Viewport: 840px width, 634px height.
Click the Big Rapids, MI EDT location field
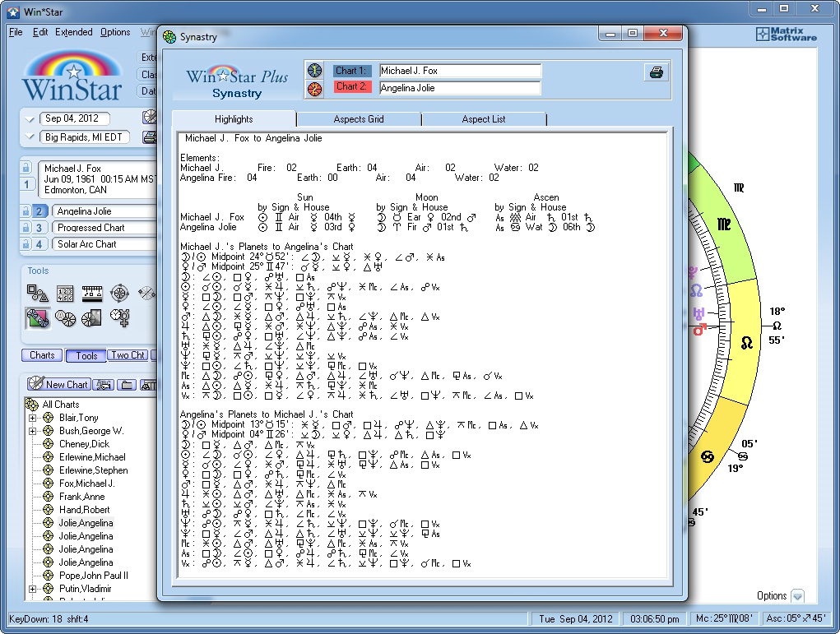pyautogui.click(x=84, y=137)
